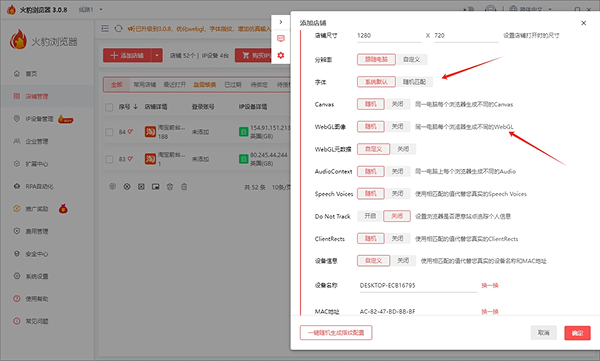600x361 pixels.
Task: Set 设备信息 to 关闭
Action: pos(403,261)
